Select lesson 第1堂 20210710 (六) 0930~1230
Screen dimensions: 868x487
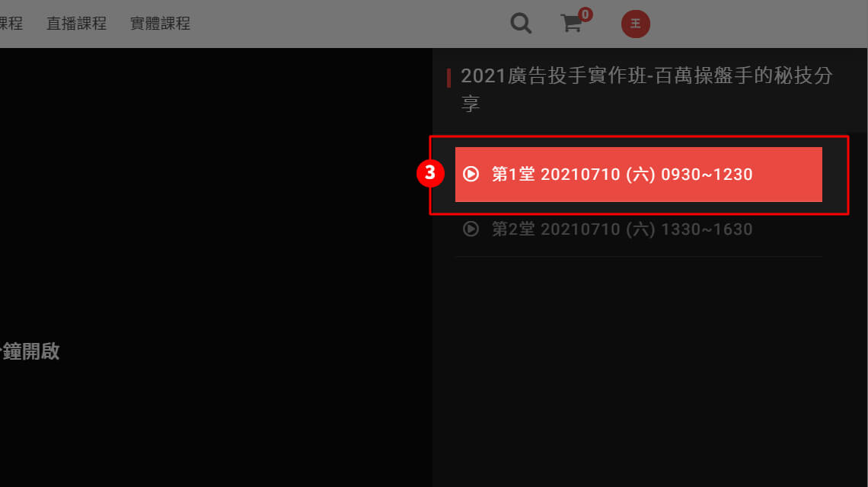click(638, 175)
